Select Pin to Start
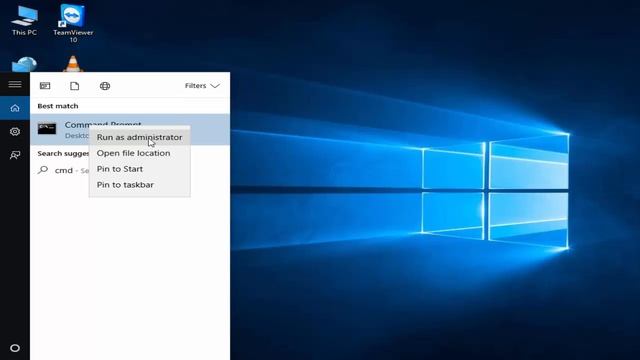Screen dimensions: 640x360 pos(140,169)
